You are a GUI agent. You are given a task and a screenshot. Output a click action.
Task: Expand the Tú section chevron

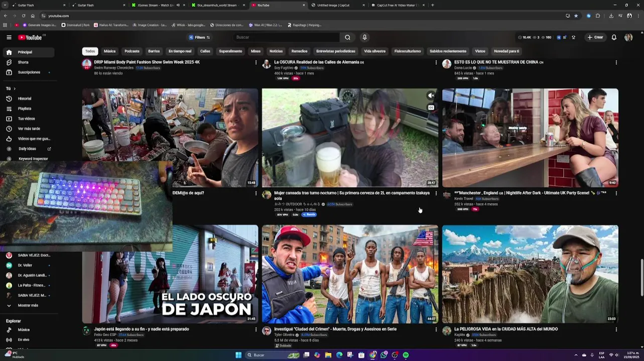[x=14, y=89]
